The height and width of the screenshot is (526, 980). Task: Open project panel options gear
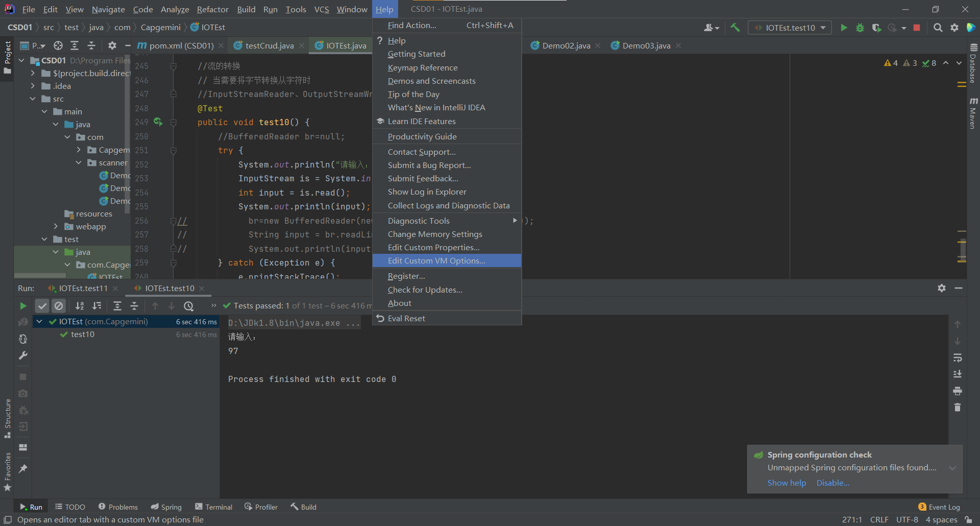(x=112, y=45)
